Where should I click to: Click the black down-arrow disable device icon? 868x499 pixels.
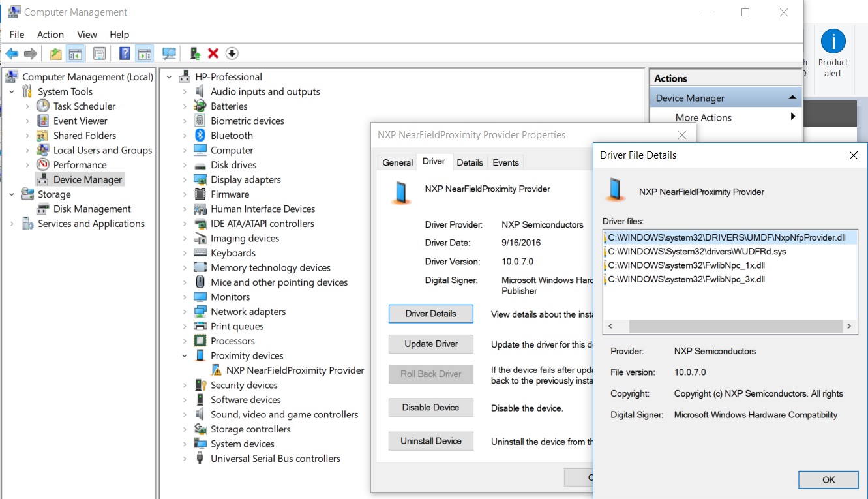232,53
